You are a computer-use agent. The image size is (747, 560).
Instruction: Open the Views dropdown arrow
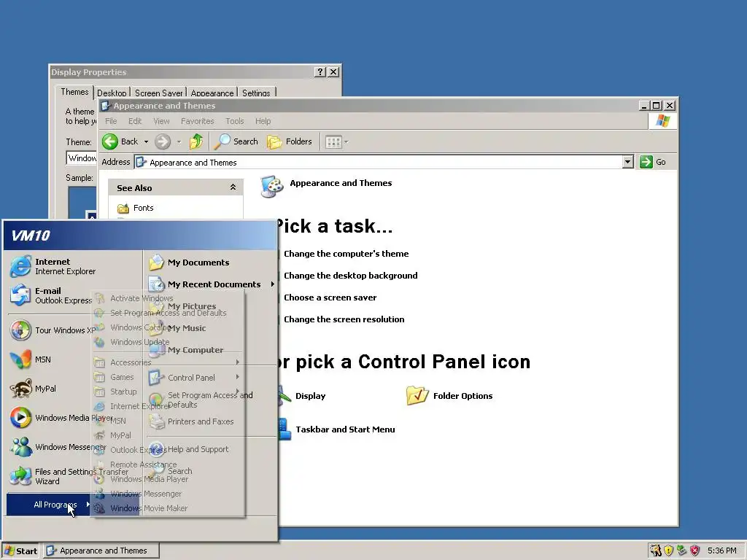347,141
